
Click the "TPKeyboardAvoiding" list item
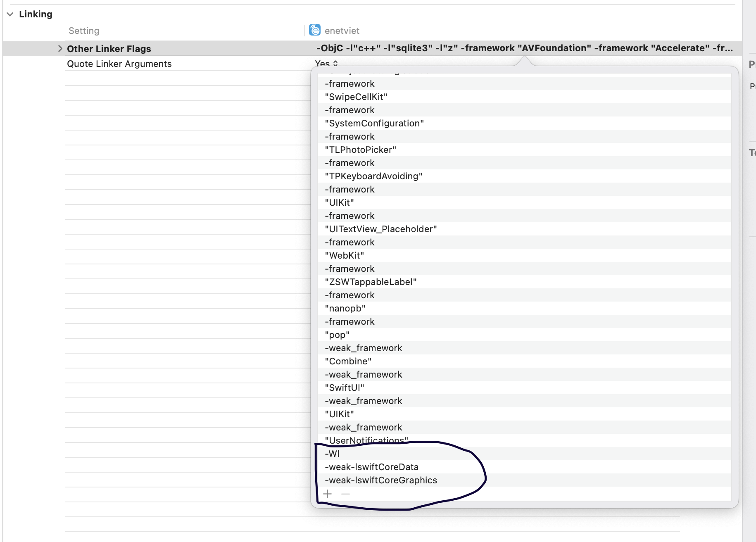click(373, 176)
